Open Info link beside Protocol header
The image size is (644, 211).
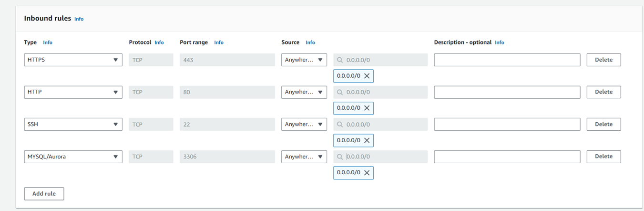(x=159, y=42)
